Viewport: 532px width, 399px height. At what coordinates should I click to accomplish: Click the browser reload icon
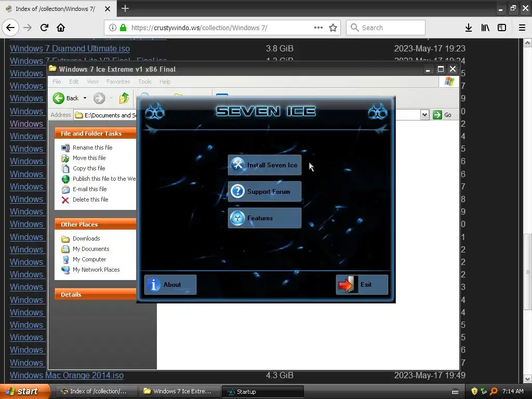pyautogui.click(x=44, y=28)
